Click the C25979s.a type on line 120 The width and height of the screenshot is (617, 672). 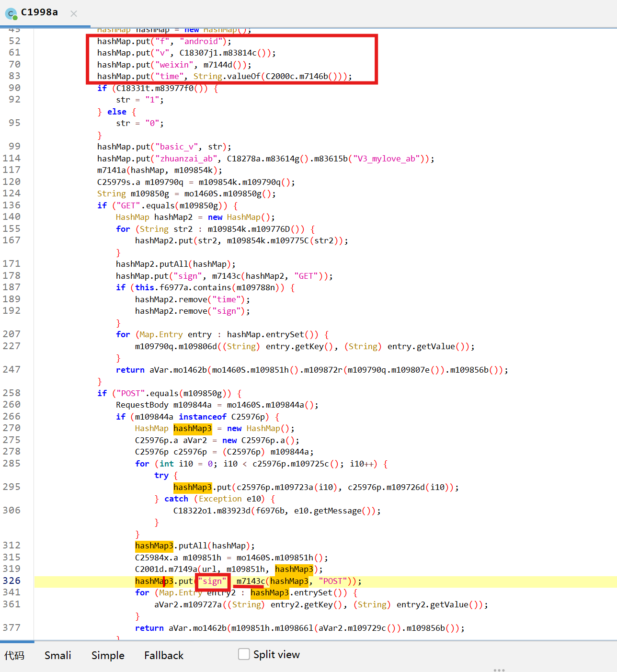click(x=119, y=182)
